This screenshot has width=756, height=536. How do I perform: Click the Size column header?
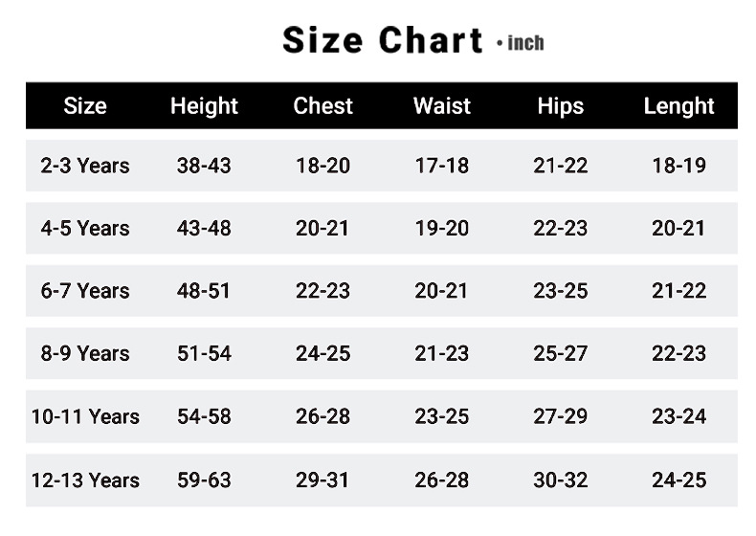85,106
